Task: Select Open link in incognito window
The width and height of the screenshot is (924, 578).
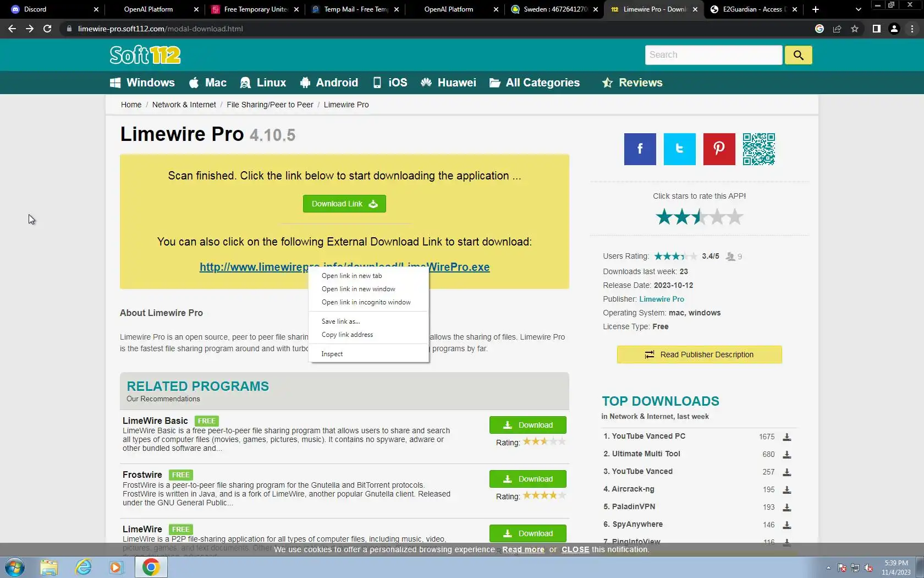Action: (368, 302)
